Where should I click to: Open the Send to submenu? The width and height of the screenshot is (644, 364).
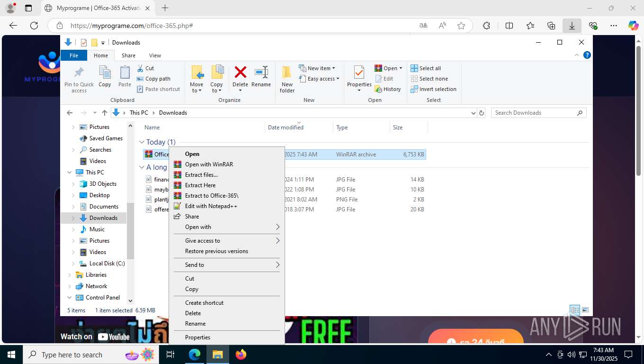226,265
